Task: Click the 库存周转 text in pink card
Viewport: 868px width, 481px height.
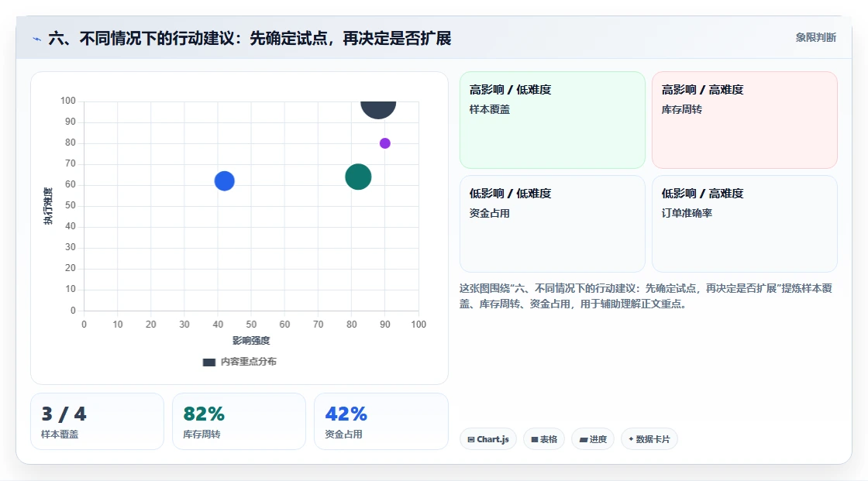Action: click(682, 109)
